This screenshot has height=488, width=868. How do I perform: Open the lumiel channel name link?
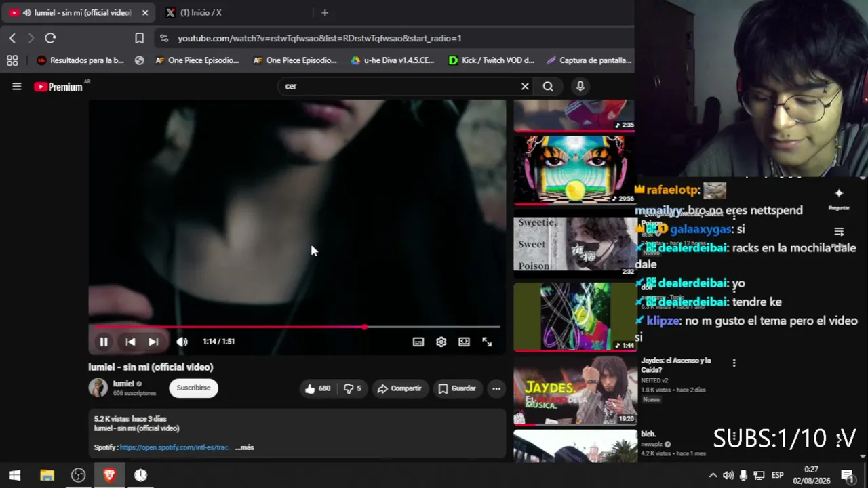123,384
